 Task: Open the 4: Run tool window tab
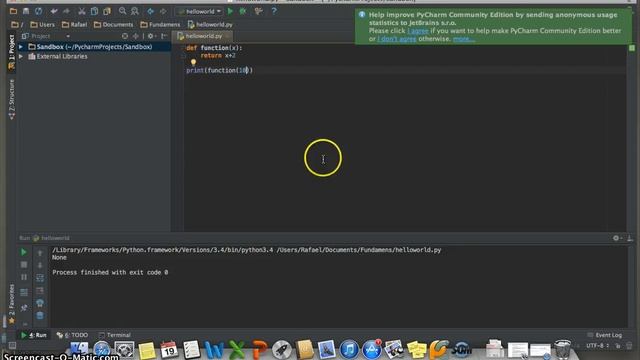tap(34, 335)
